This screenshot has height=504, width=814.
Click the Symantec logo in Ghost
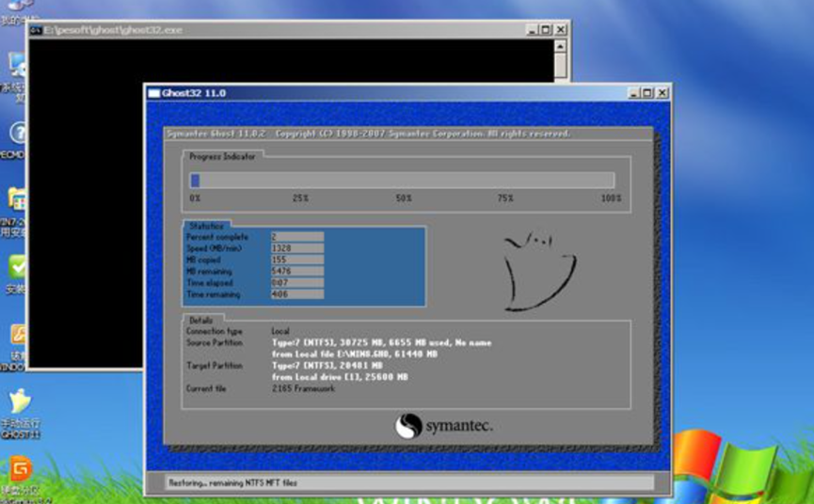coord(442,426)
